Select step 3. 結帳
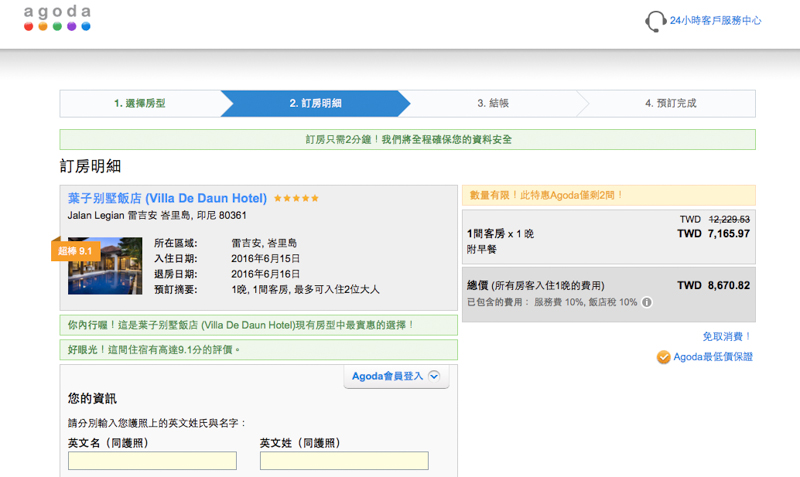 (x=493, y=104)
